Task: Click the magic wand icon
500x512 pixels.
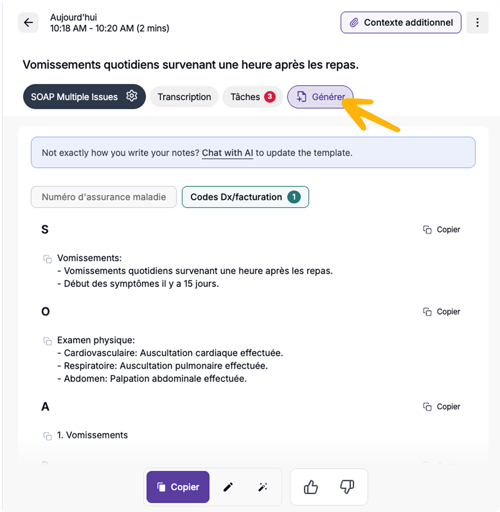Action: point(263,487)
